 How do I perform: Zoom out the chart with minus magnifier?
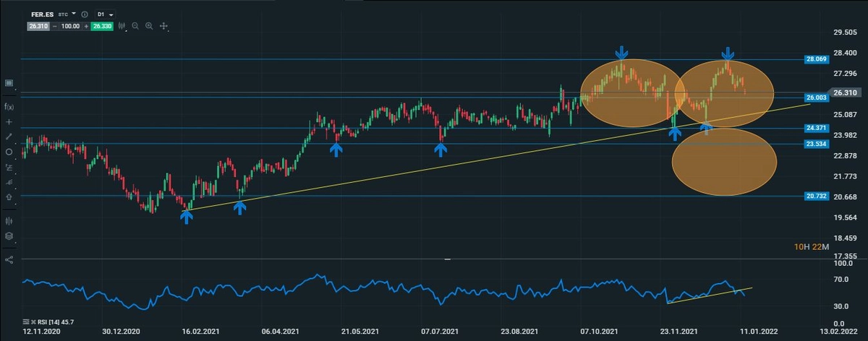coord(135,26)
